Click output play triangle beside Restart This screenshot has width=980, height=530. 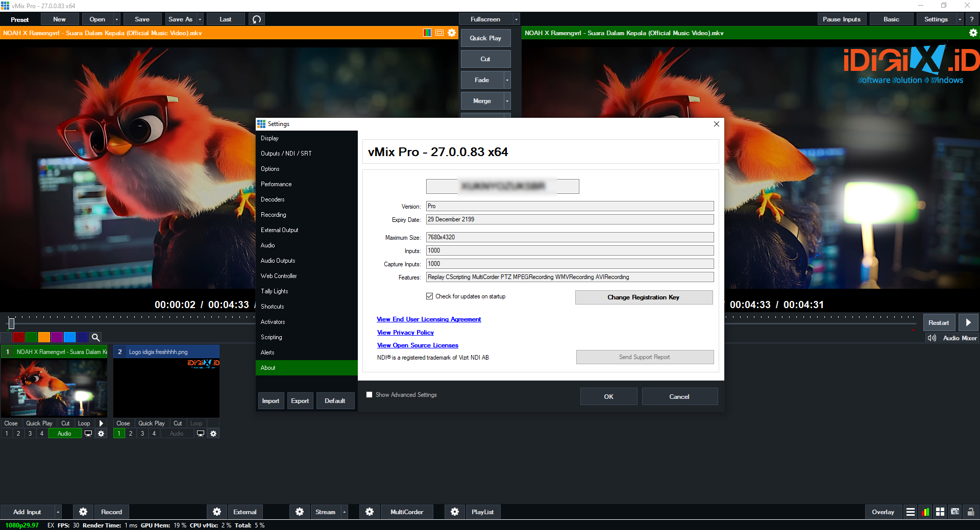pyautogui.click(x=968, y=322)
